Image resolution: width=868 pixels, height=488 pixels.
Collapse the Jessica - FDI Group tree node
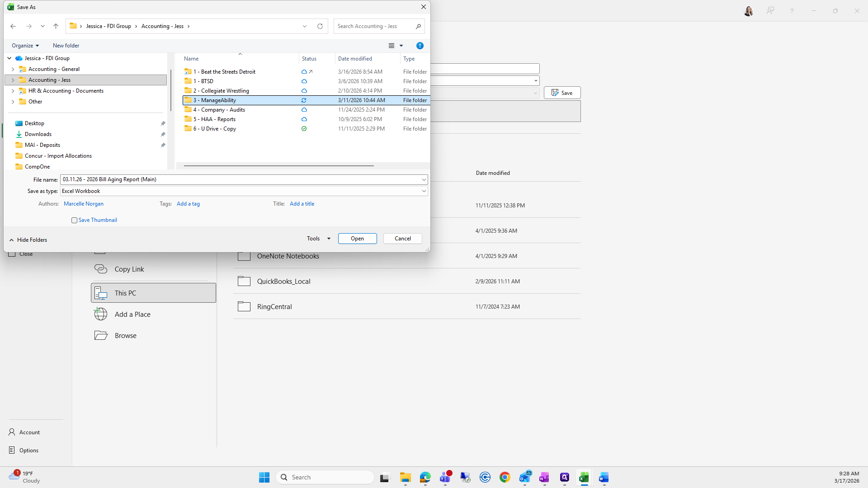9,58
